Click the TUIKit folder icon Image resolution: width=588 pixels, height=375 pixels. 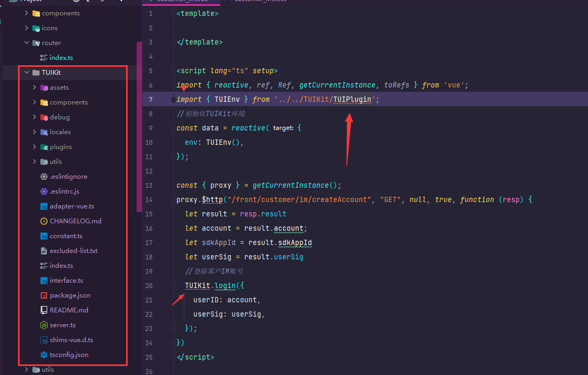point(36,73)
